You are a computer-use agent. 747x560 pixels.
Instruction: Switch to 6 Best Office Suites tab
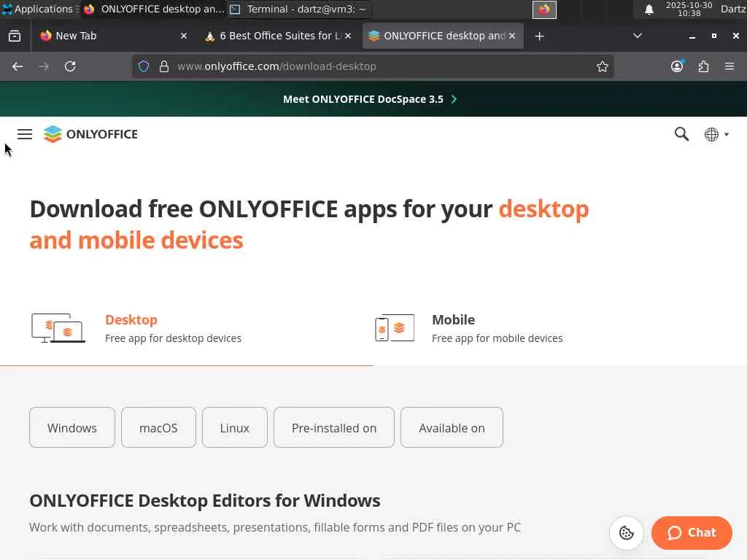click(x=279, y=36)
